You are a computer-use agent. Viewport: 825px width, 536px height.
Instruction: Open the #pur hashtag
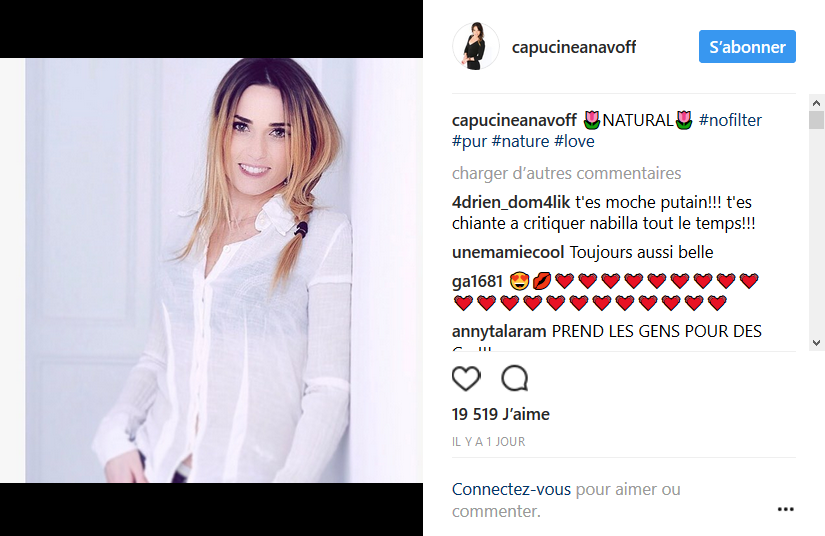point(469,141)
